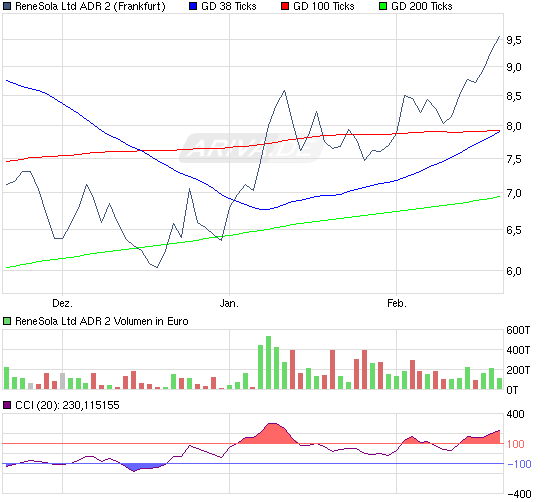Click the 8,0 price axis value
The width and height of the screenshot is (545, 502).
(x=514, y=126)
